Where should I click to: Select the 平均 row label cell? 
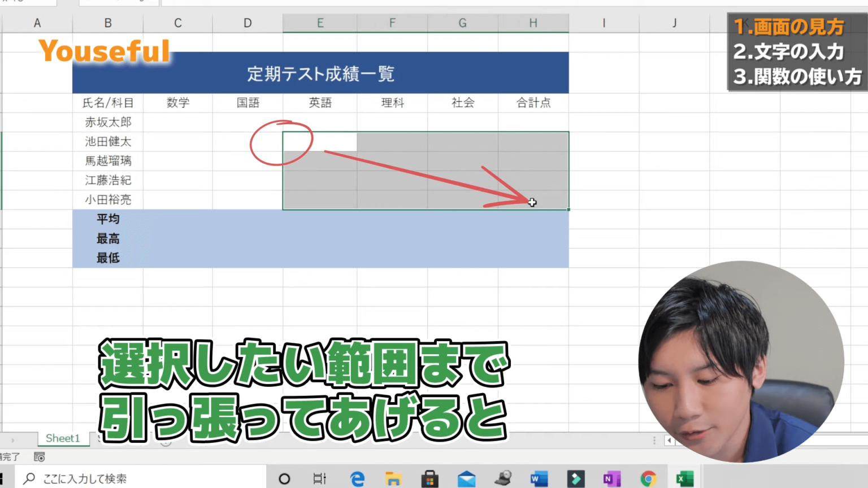pyautogui.click(x=108, y=219)
